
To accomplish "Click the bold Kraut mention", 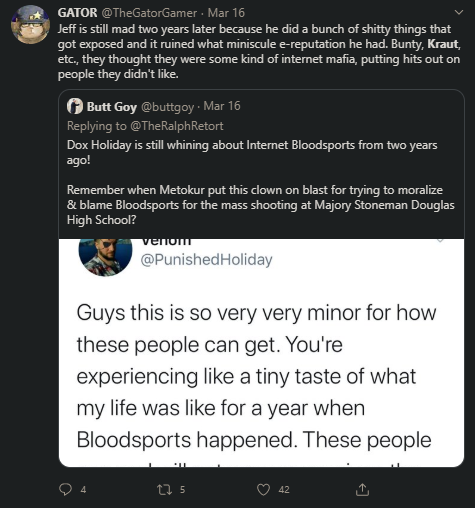I will tap(442, 44).
